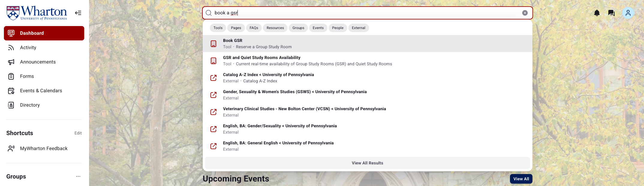Click View All Results
Viewport: 644px width, 186px height.
click(x=368, y=163)
